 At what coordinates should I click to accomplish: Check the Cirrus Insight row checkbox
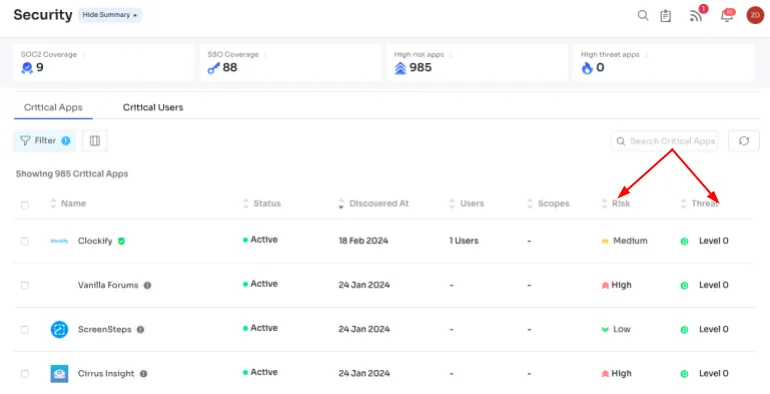coord(25,374)
